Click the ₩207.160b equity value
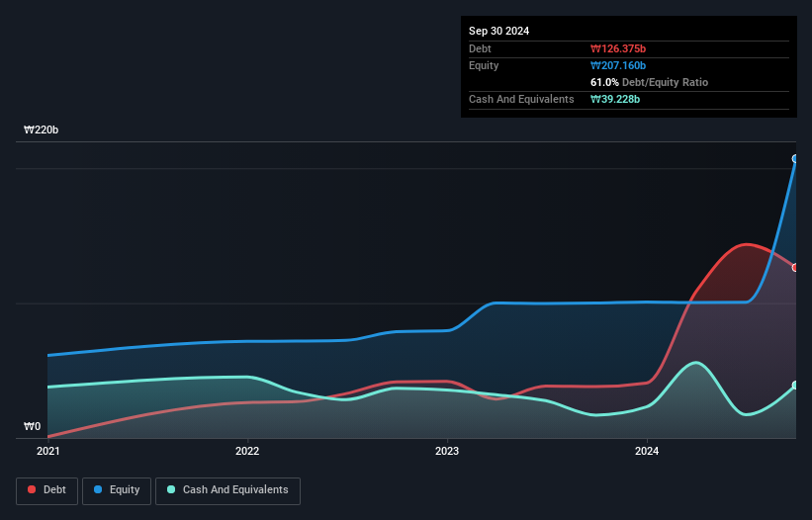Image resolution: width=812 pixels, height=520 pixels. coord(618,65)
